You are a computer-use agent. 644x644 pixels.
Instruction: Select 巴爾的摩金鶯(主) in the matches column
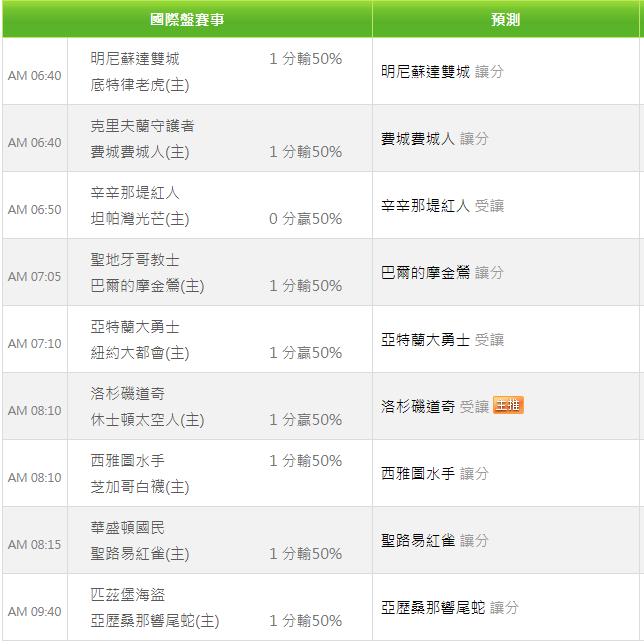147,286
